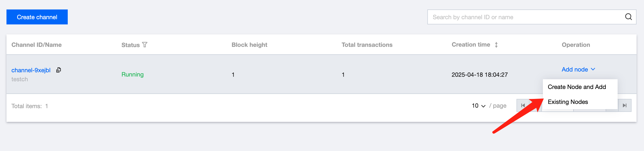
Task: Copy the channel-9xejbl ID with the copy icon
Action: click(59, 70)
